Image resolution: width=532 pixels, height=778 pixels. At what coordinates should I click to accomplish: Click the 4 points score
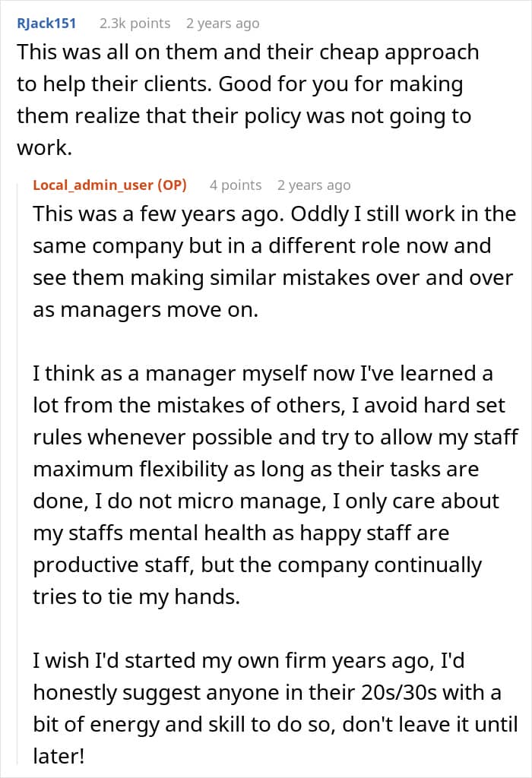pyautogui.click(x=236, y=185)
